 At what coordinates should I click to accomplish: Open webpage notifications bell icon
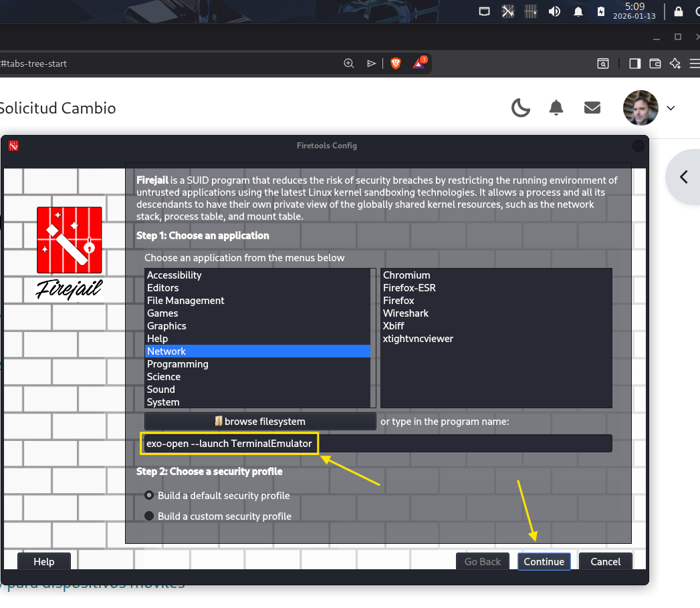click(556, 108)
